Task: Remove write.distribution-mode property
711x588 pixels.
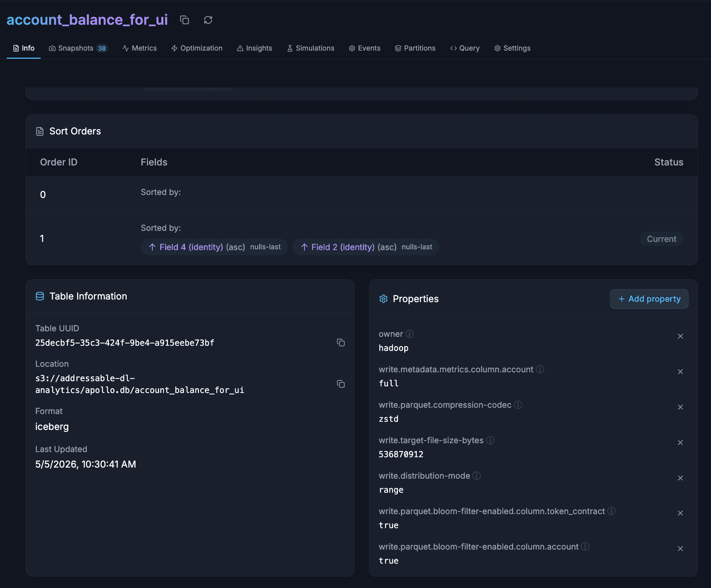Action: click(680, 478)
